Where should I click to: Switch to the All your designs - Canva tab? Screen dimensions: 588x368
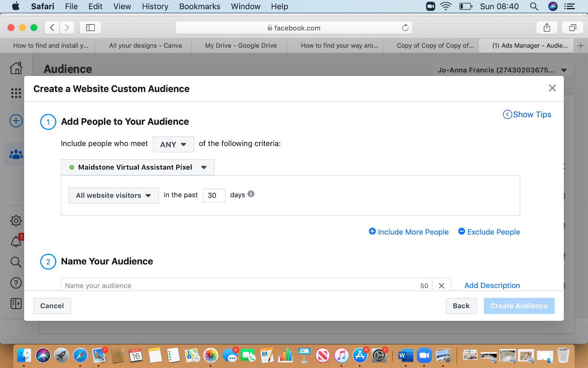tap(145, 46)
